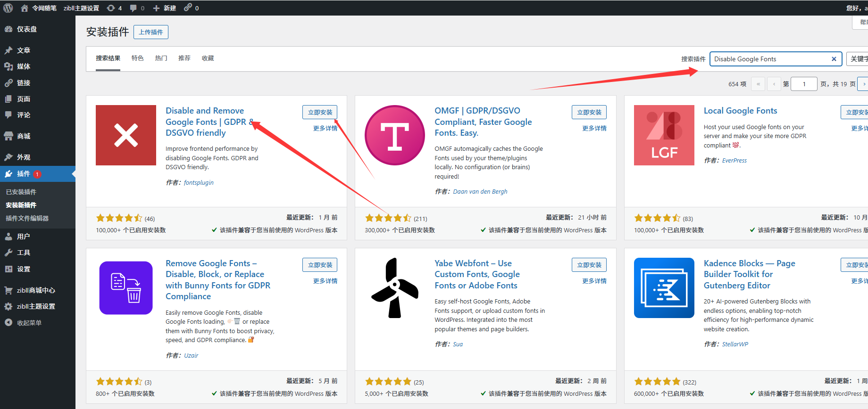The image size is (868, 409).
Task: Open the WordPress logo menu
Action: tap(8, 8)
